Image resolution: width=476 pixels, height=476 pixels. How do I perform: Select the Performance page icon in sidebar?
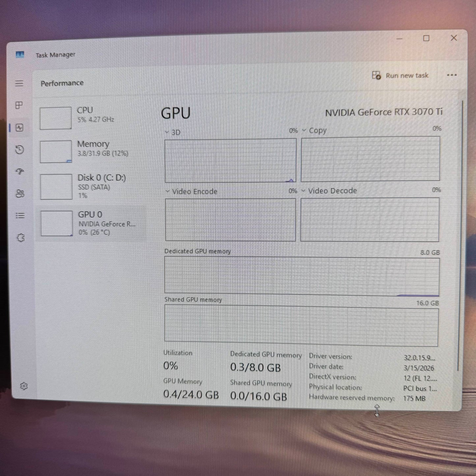tap(19, 128)
